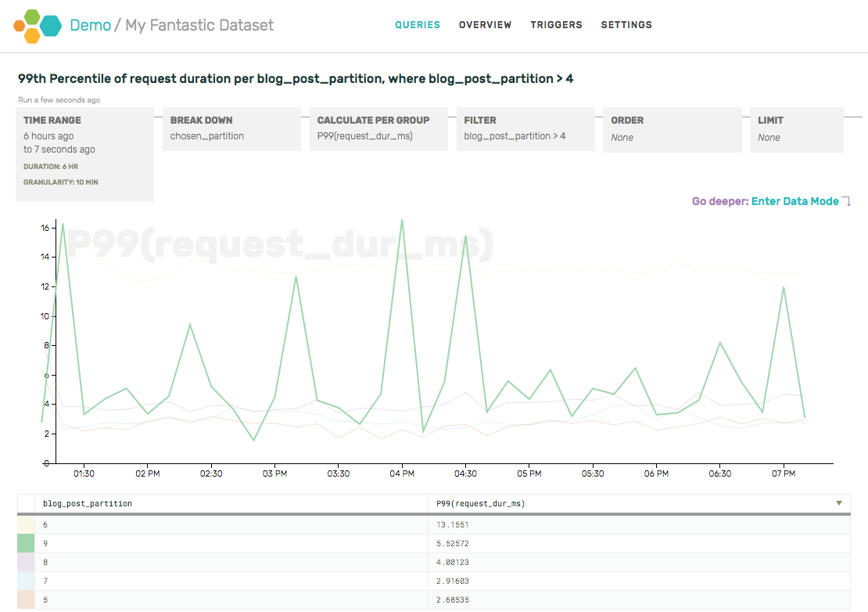Open the My Fantastic Dataset link

click(x=199, y=25)
